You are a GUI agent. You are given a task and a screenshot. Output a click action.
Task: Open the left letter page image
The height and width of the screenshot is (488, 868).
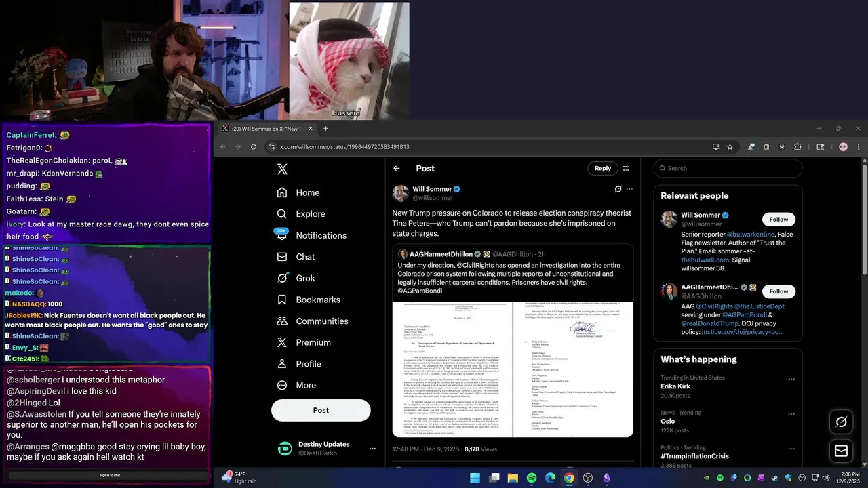452,369
